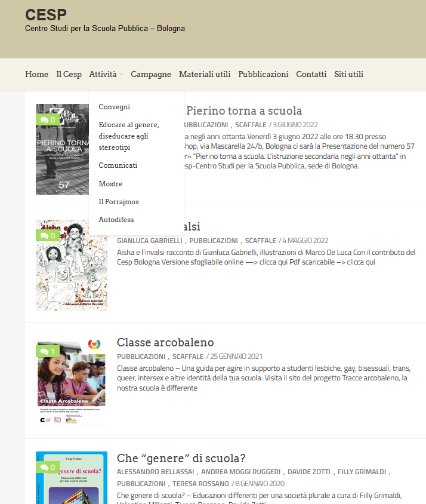The width and height of the screenshot is (426, 504).
Task: Click PUBBLICAZIONI category on Classe arcobaleno
Action: click(141, 357)
